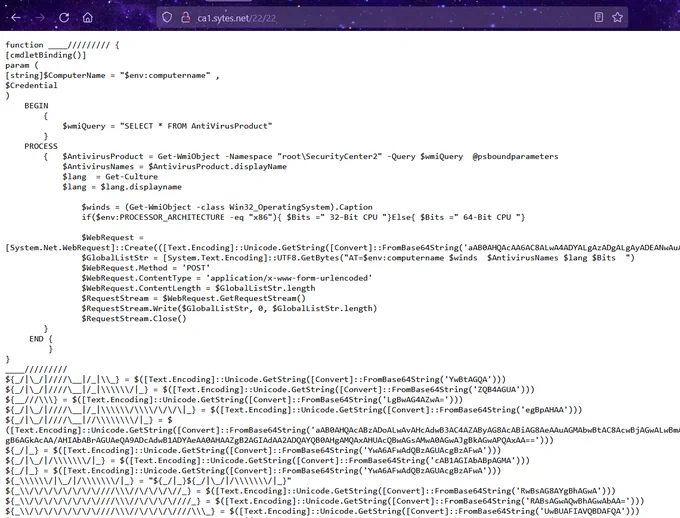
Task: Click the PROCESSOR_ARCHITECTURE x86 check line
Action: point(303,217)
